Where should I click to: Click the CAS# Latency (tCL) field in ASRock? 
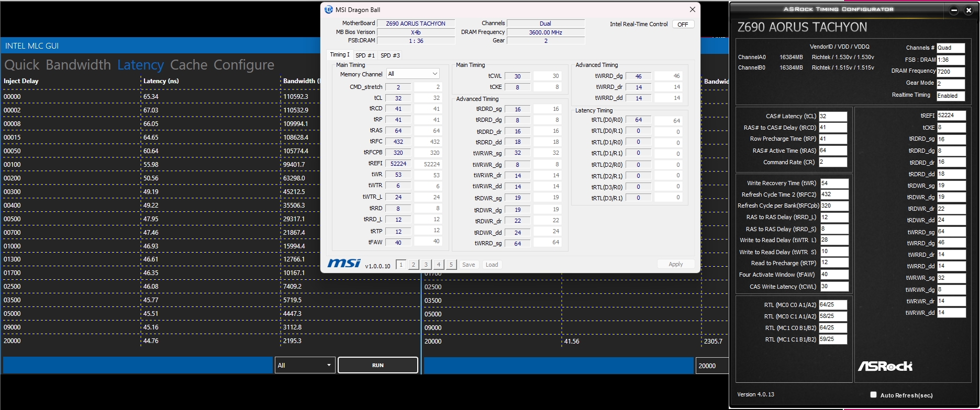833,116
